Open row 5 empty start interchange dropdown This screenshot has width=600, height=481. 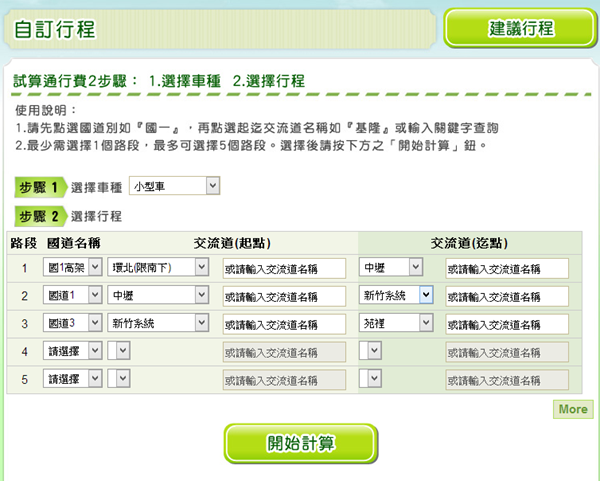[119, 378]
